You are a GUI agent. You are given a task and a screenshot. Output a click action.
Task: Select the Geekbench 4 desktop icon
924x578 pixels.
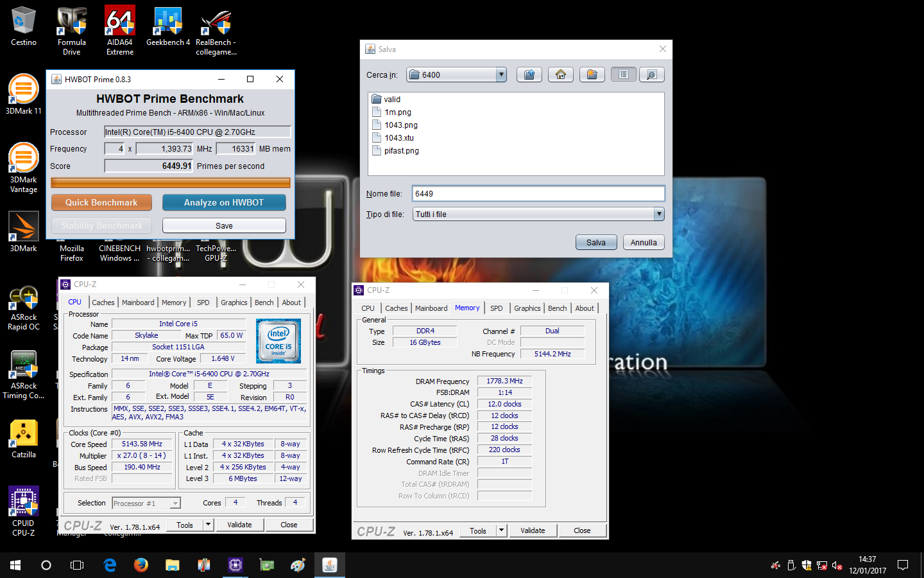[x=168, y=27]
